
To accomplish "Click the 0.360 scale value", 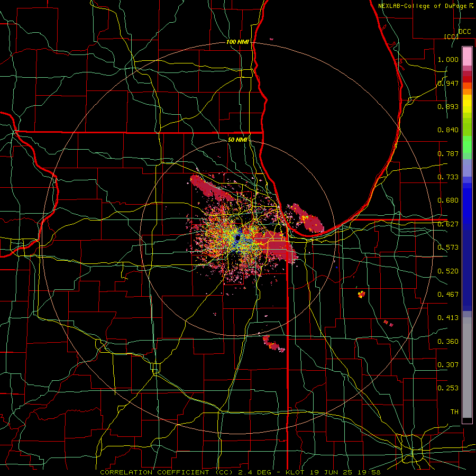I will tap(448, 342).
